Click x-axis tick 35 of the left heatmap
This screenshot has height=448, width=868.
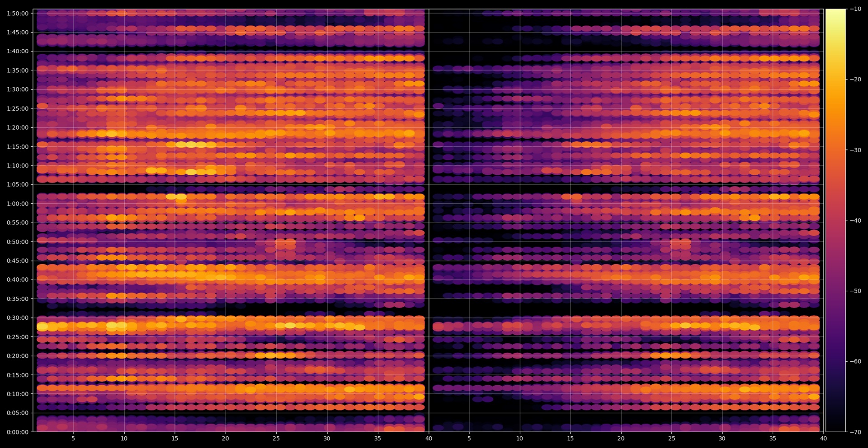point(377,438)
